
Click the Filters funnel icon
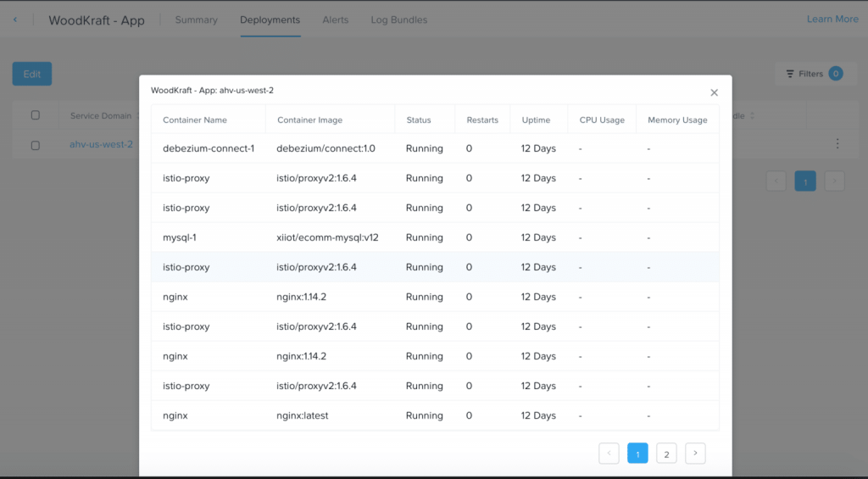[790, 74]
